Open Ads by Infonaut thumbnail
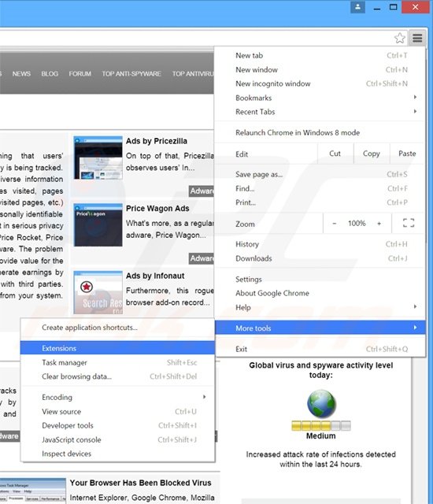Viewport: 433px width, 504px height. coord(98,292)
